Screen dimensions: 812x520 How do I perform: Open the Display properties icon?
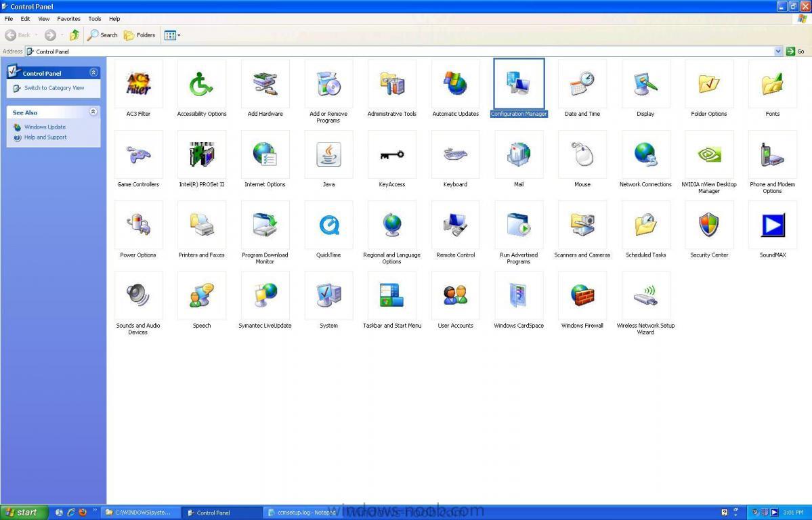tap(646, 84)
